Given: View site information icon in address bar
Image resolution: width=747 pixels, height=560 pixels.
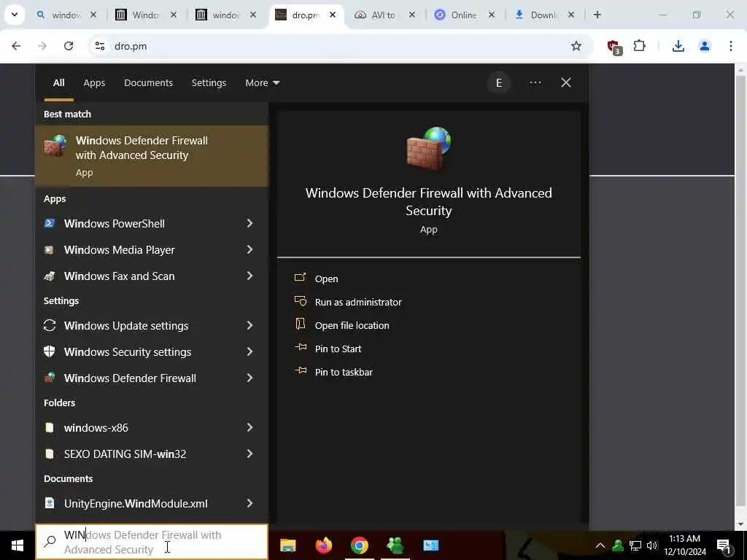Looking at the screenshot, I should (x=99, y=46).
